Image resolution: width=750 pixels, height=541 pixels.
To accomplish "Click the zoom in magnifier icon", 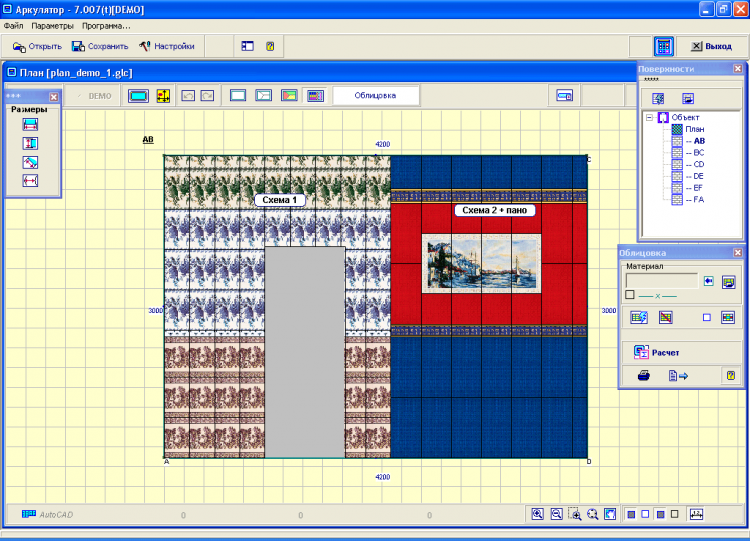I will click(537, 514).
